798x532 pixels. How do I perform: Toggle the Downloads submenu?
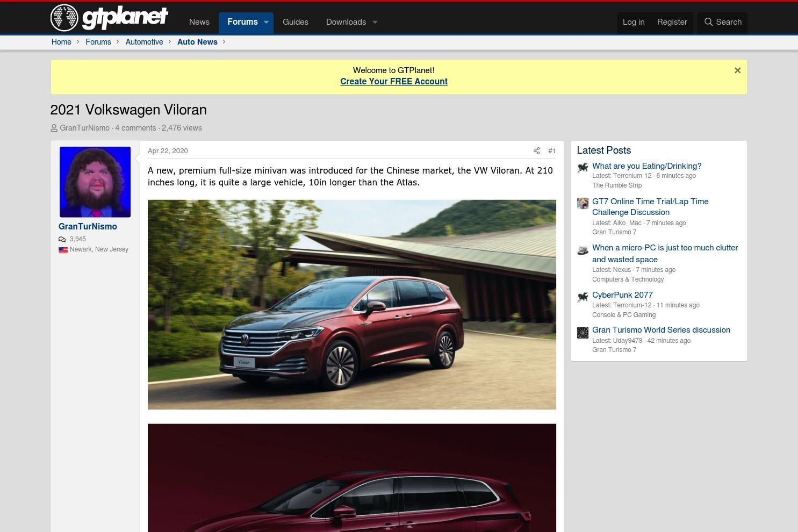click(375, 22)
